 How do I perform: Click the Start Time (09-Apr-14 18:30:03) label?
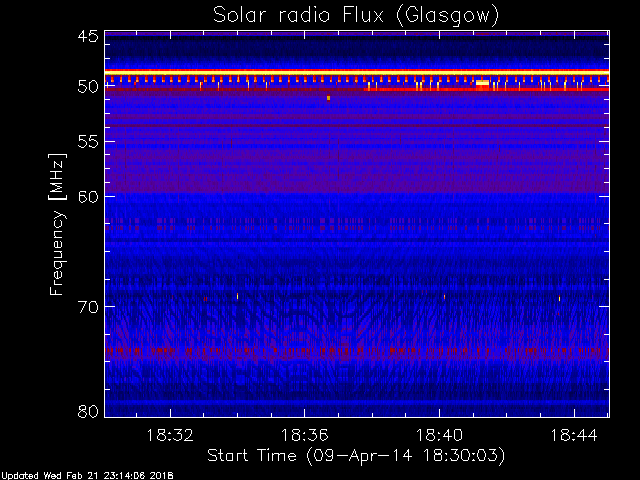pyautogui.click(x=356, y=456)
